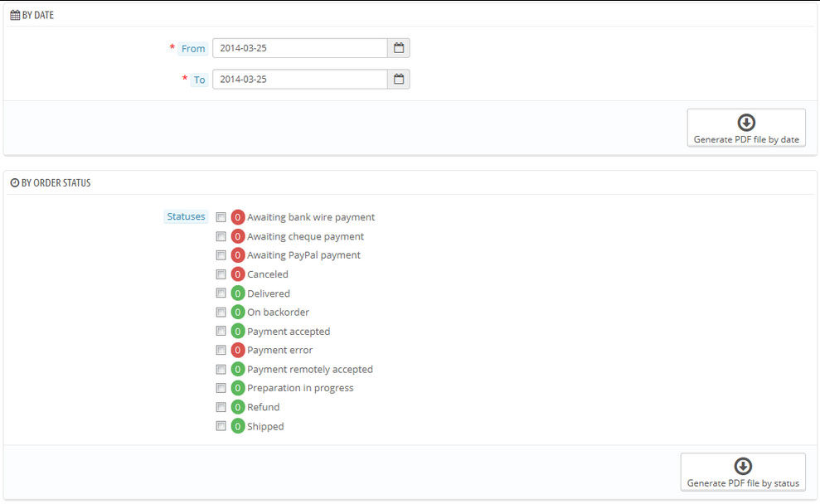
Task: Click the Canceled label text
Action: click(268, 274)
